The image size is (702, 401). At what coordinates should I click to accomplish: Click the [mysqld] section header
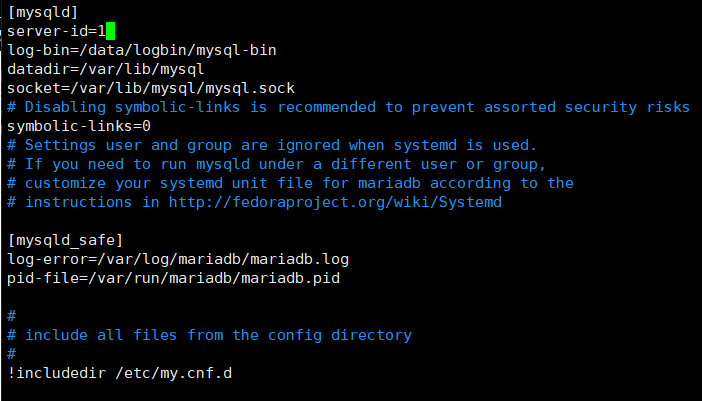(43, 12)
